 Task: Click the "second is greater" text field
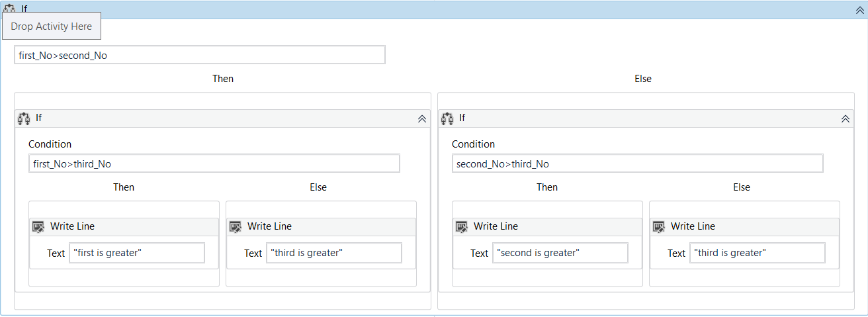[x=560, y=253]
